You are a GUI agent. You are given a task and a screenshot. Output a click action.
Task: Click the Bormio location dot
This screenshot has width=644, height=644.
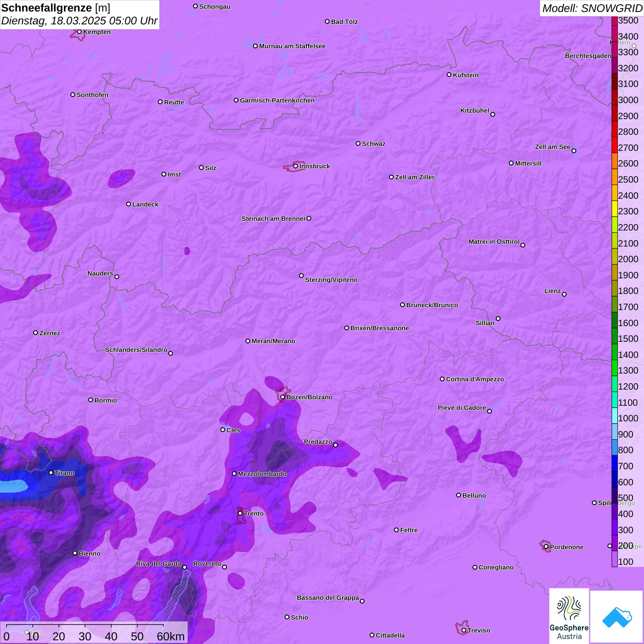[x=91, y=400]
